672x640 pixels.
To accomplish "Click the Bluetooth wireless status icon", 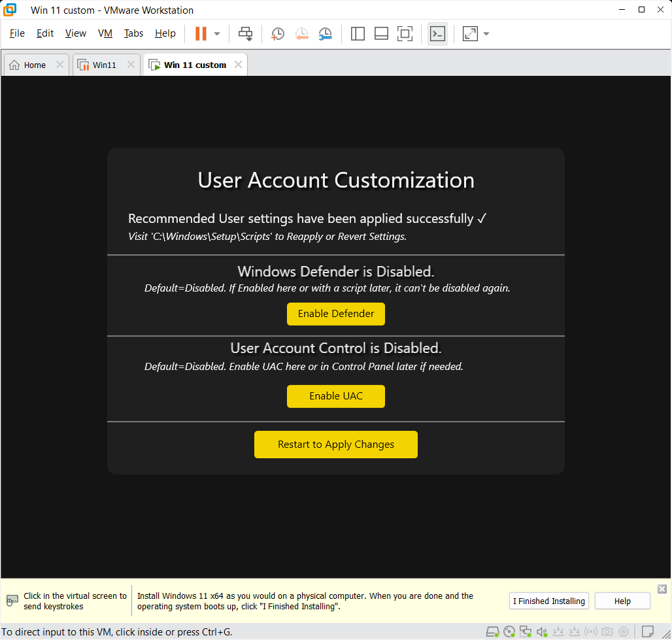I will pos(591,632).
